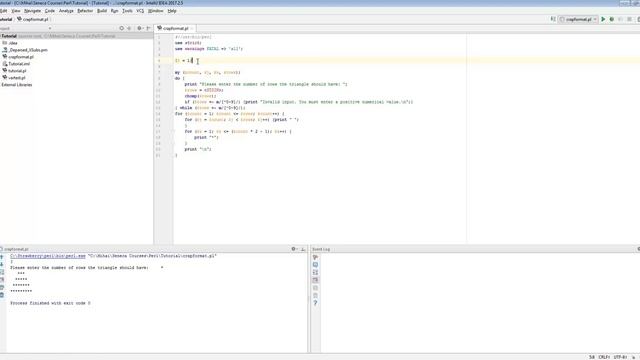
Task: Open the View menu
Action: tap(16, 11)
